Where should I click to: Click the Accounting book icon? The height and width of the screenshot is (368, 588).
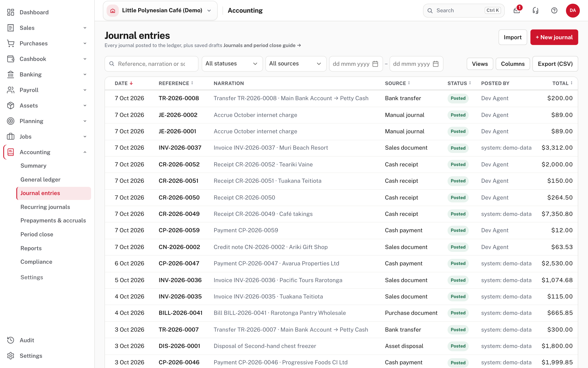coord(10,152)
